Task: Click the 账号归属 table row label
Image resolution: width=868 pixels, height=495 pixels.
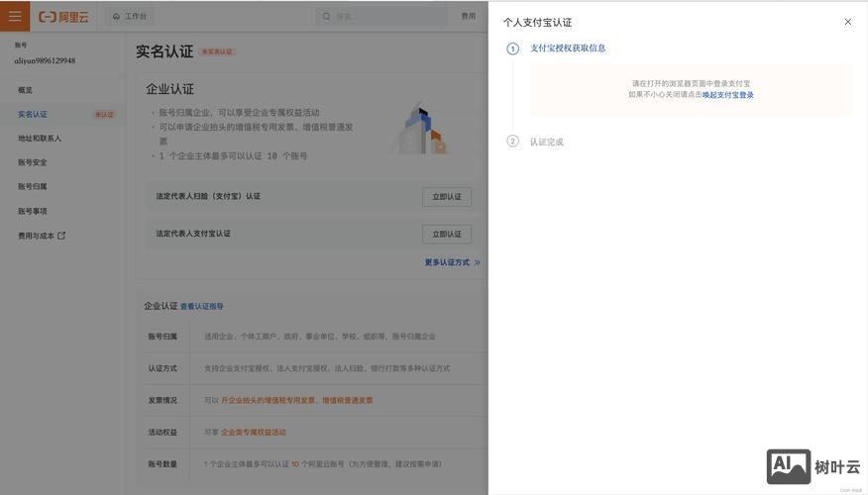Action: [x=163, y=337]
